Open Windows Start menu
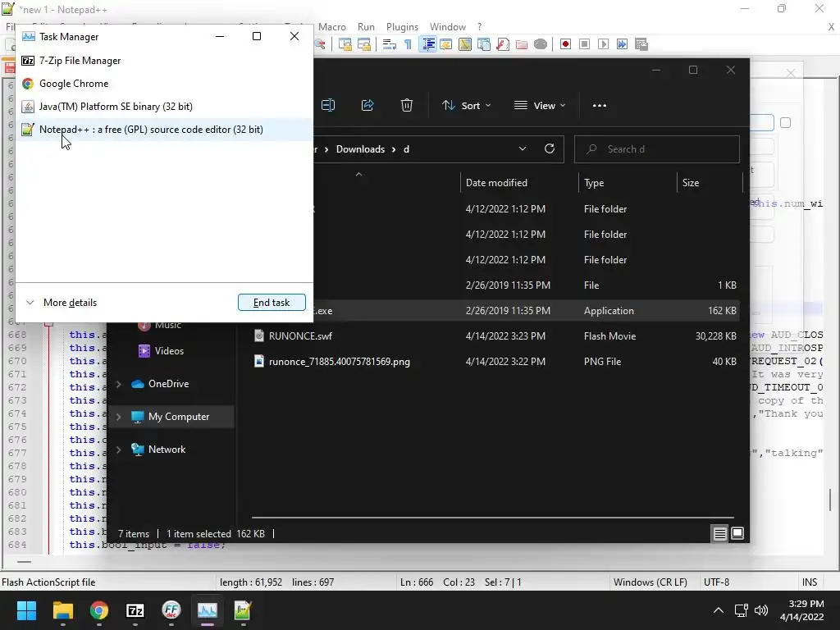Viewport: 840px width, 630px height. [26, 610]
